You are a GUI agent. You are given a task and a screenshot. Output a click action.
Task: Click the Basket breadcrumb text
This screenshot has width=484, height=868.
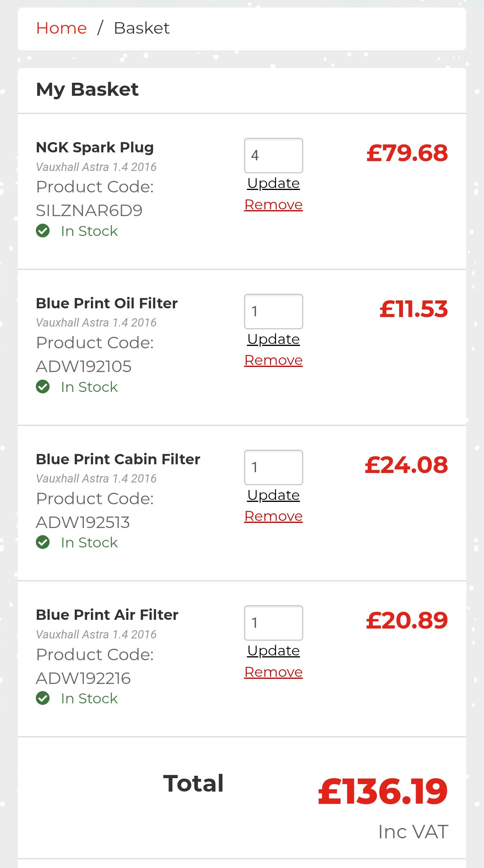(142, 28)
